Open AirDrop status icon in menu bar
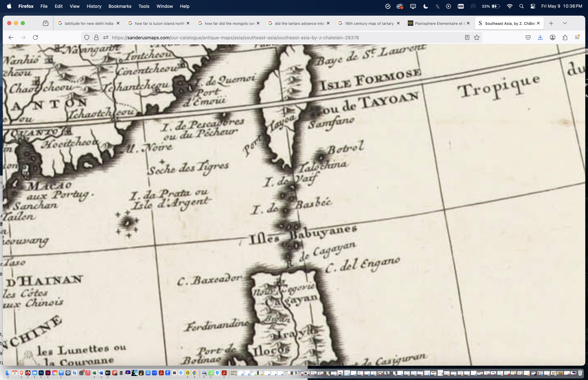This screenshot has width=588, height=380. [x=473, y=6]
